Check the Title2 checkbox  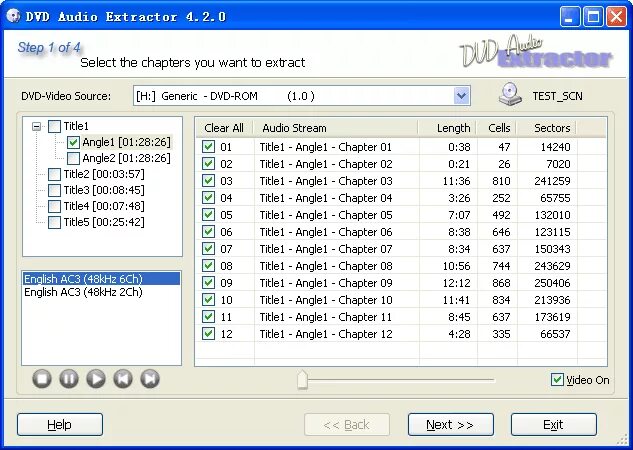pos(54,174)
